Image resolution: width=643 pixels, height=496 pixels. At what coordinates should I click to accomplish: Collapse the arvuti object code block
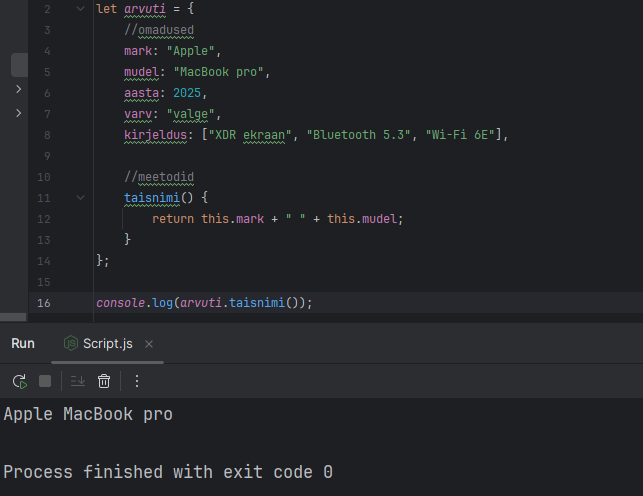tap(81, 8)
